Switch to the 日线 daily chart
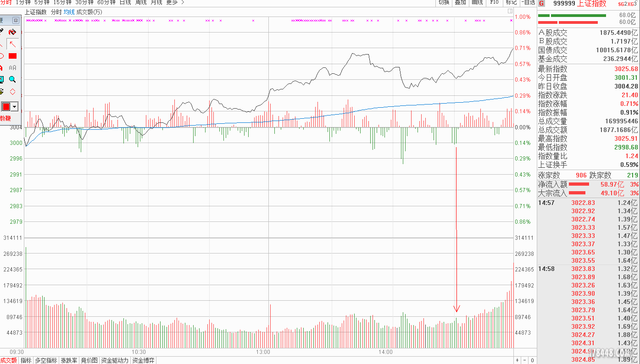Viewport: 640px width, 364px height. [x=125, y=2]
